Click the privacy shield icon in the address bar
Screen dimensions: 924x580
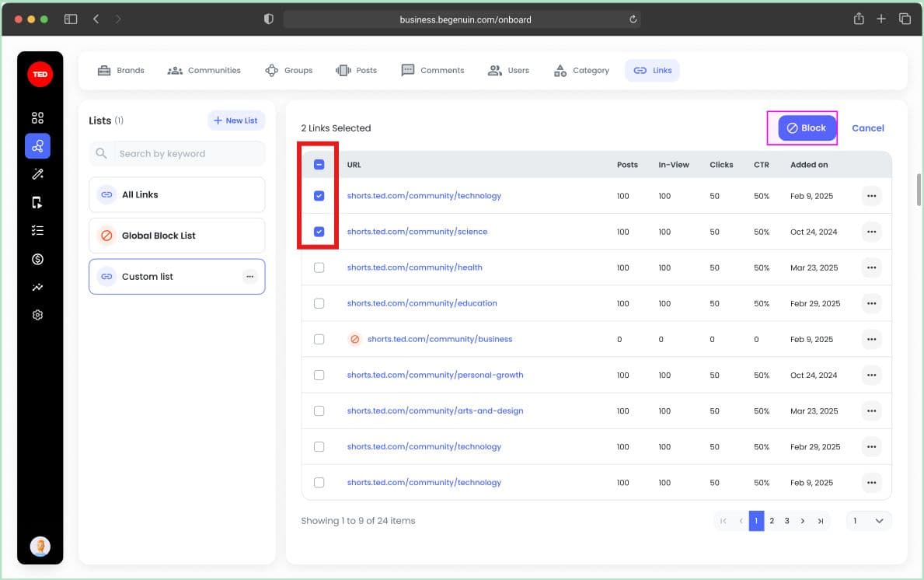coord(269,19)
